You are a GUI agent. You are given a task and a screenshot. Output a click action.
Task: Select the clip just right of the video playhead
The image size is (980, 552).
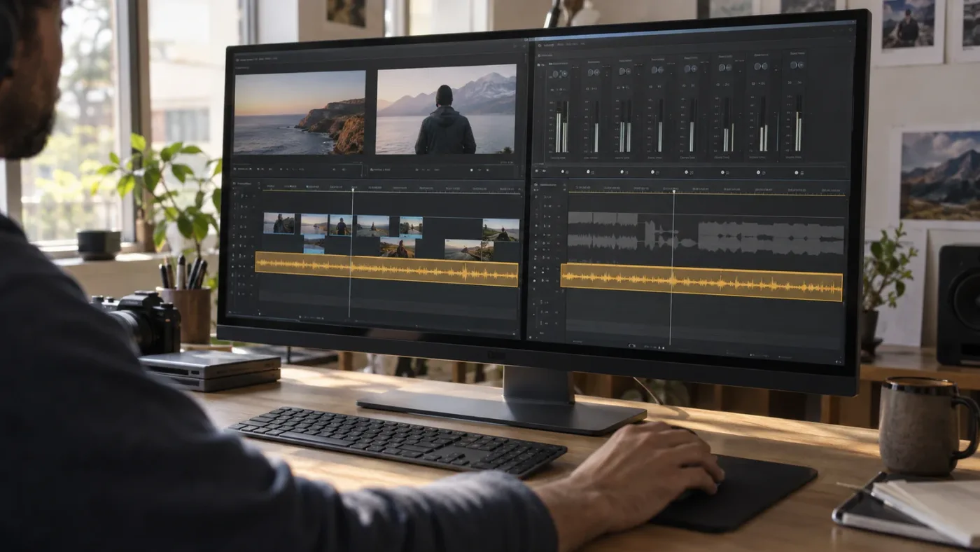click(x=372, y=226)
